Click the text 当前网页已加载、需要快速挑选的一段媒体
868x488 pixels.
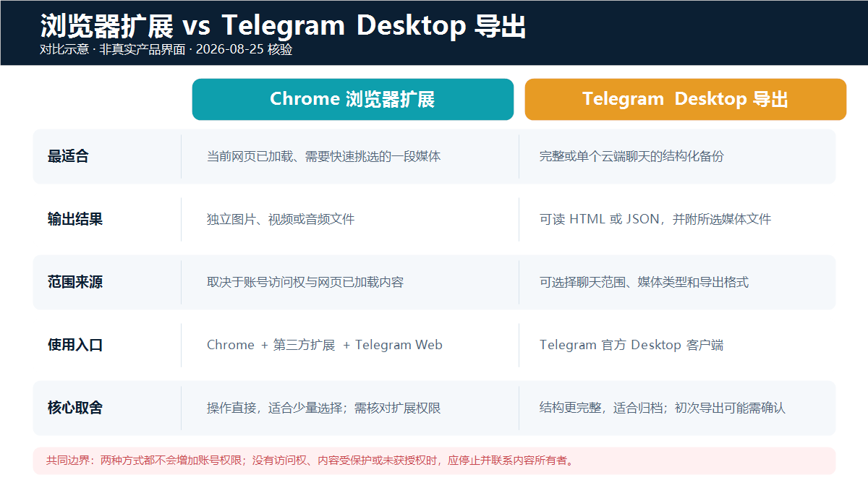(323, 156)
